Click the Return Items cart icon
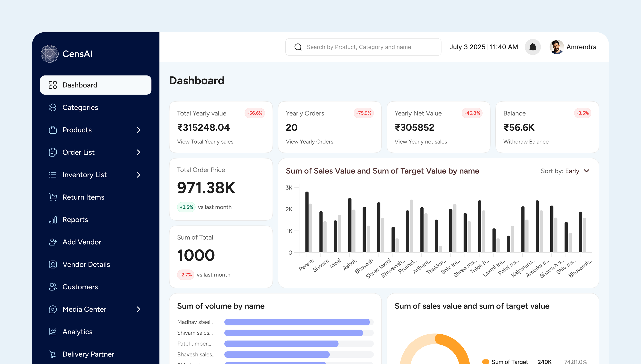641x364 pixels. 53,197
